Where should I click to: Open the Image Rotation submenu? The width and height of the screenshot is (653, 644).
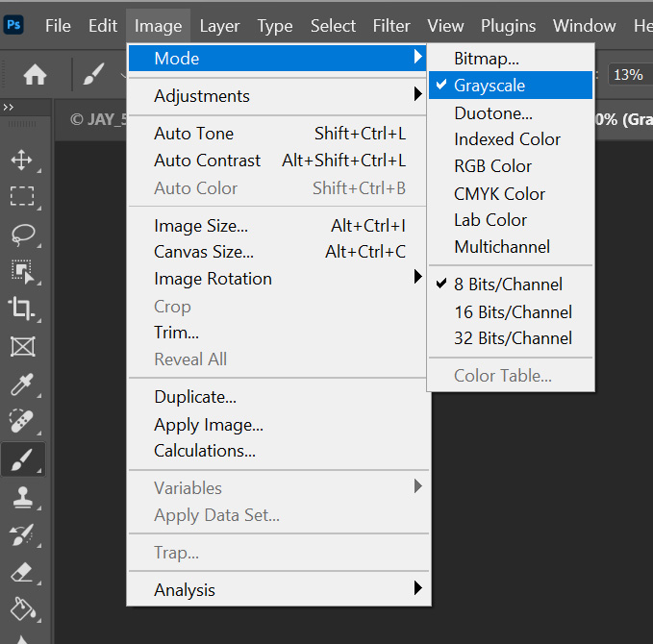277,278
